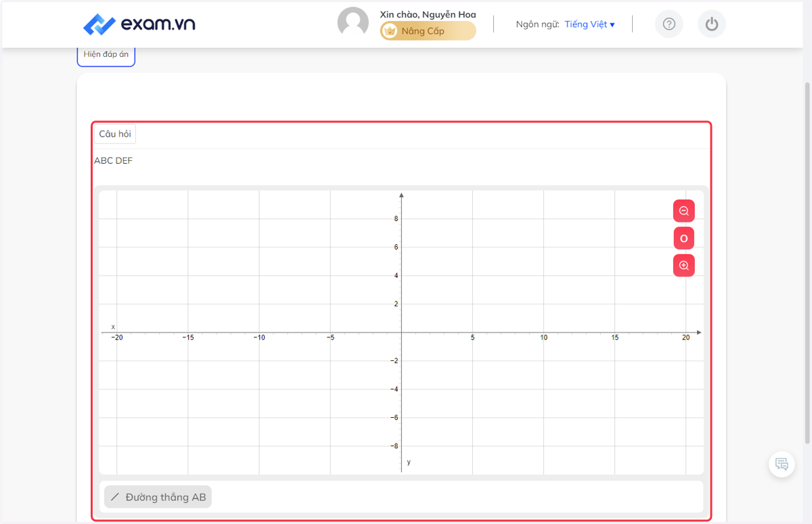The height and width of the screenshot is (524, 812).
Task: Click y-axis tick label 8
Action: click(396, 219)
